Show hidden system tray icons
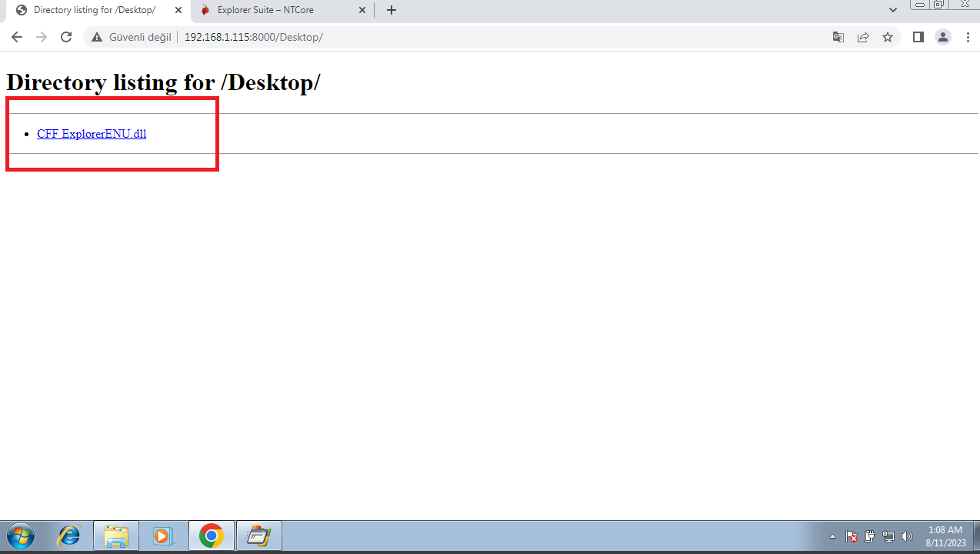980x554 pixels. pyautogui.click(x=832, y=536)
